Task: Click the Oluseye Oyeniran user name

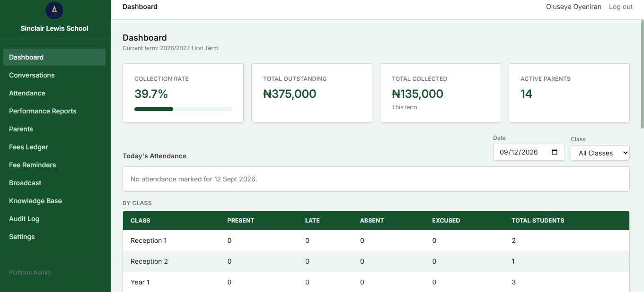Action: click(573, 7)
